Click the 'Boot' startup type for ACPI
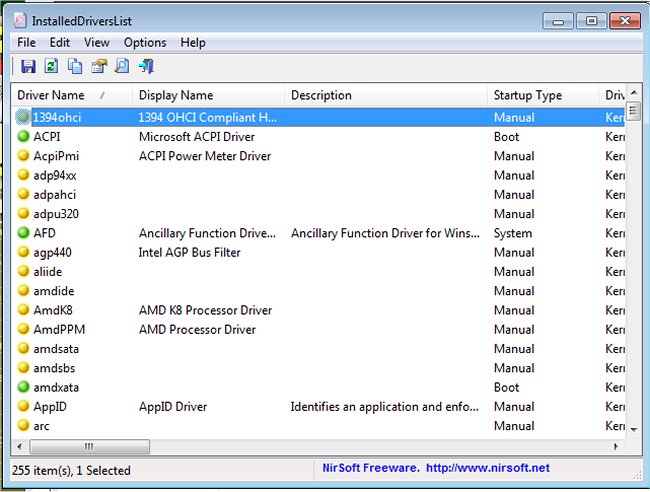 click(x=506, y=136)
